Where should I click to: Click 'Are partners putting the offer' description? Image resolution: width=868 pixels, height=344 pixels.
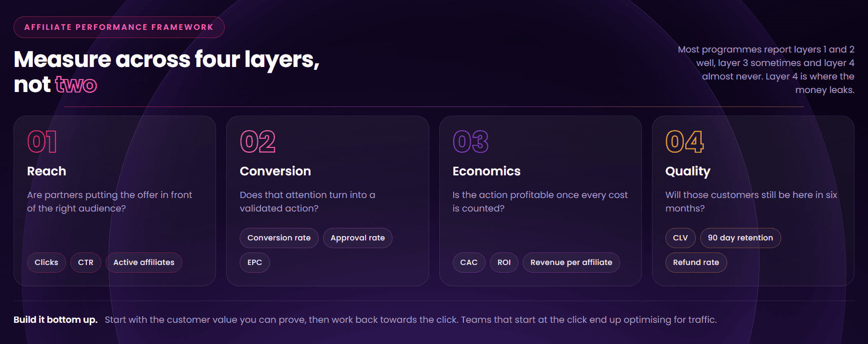click(x=109, y=201)
